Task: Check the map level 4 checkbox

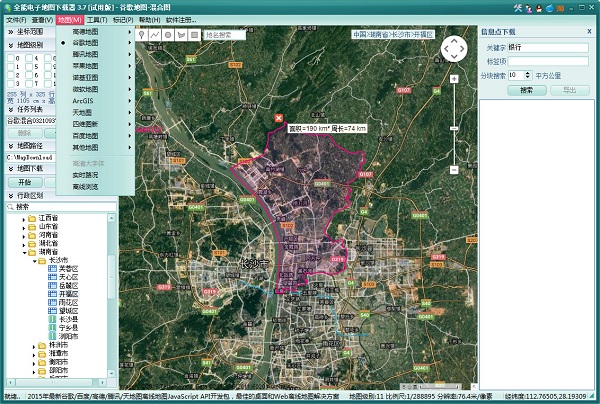Action: (29, 59)
